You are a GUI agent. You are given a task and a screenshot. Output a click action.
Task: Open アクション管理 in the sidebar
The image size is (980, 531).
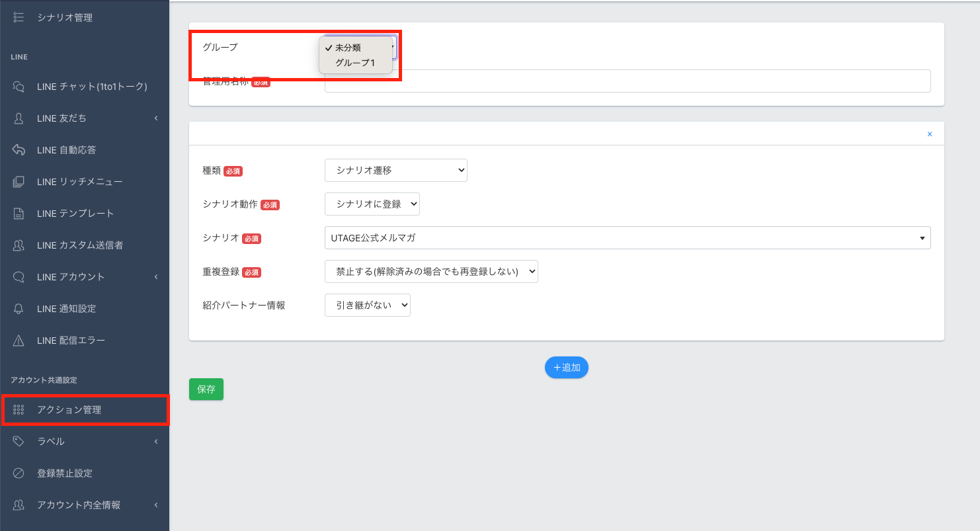pos(69,410)
